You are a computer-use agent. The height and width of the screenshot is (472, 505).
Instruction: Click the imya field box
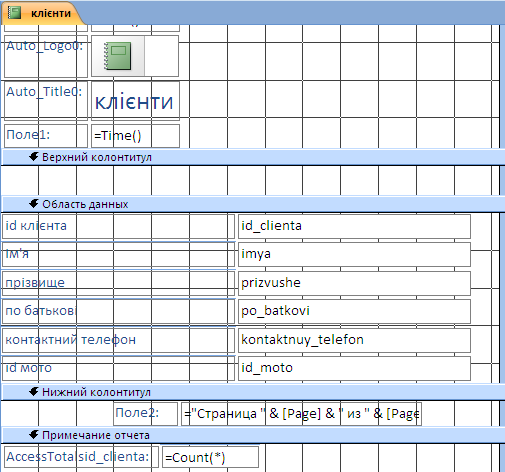(x=354, y=255)
